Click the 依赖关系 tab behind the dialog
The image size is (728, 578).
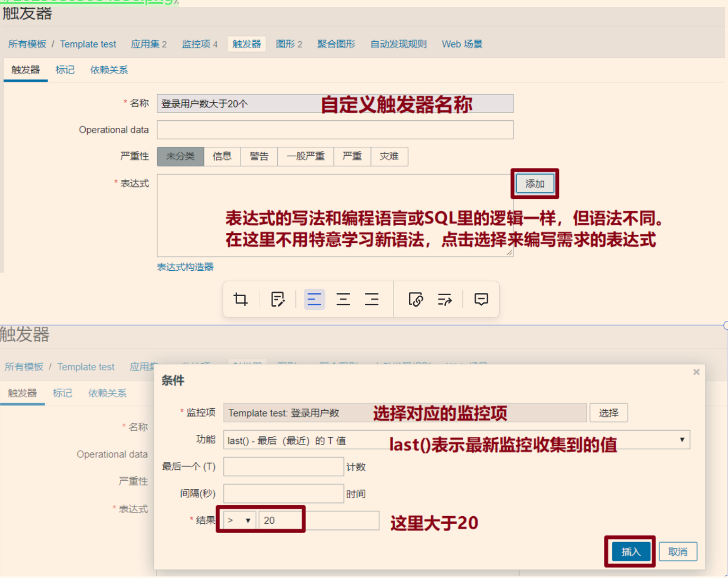click(x=107, y=393)
